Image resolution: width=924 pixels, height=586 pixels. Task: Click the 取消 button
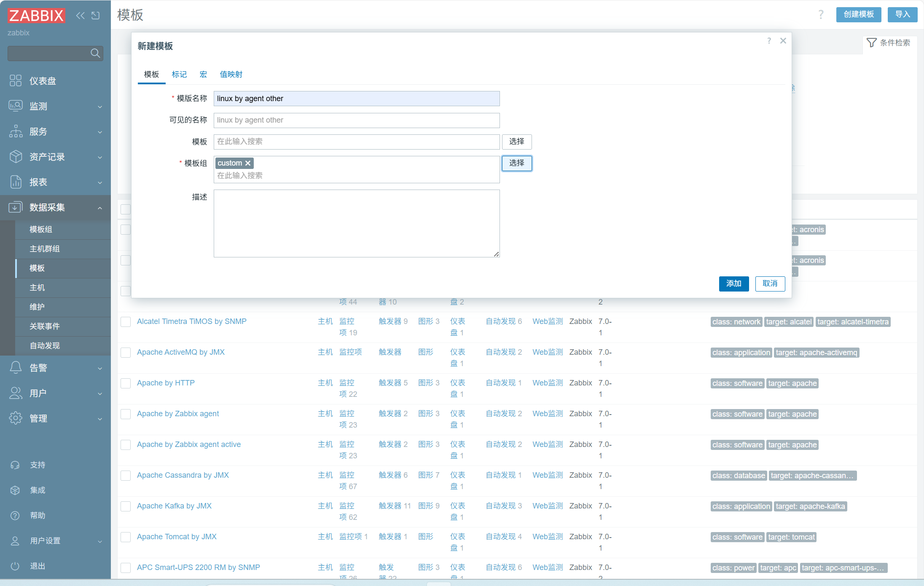pyautogui.click(x=770, y=284)
